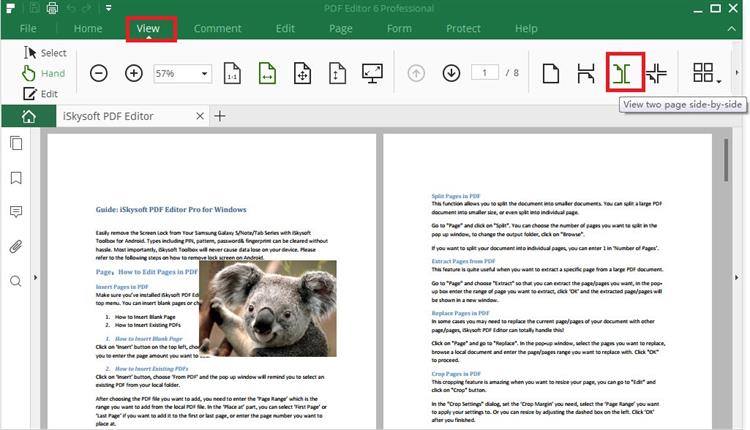Go to previous page arrow
Screen dimensions: 750x430
pos(416,73)
